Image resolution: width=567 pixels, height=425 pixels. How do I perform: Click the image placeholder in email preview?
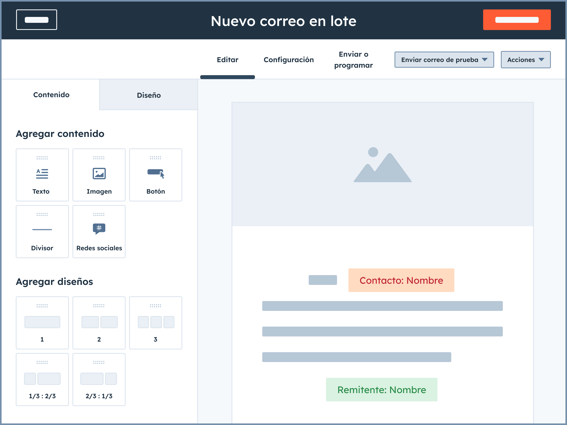click(383, 165)
